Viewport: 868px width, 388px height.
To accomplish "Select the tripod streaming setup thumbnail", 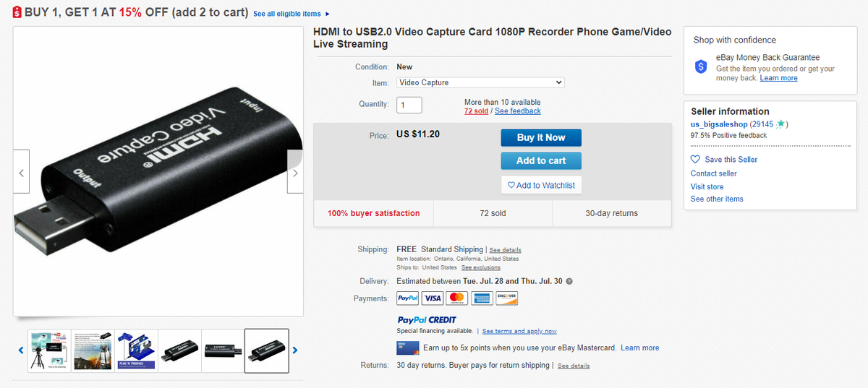I will click(49, 350).
